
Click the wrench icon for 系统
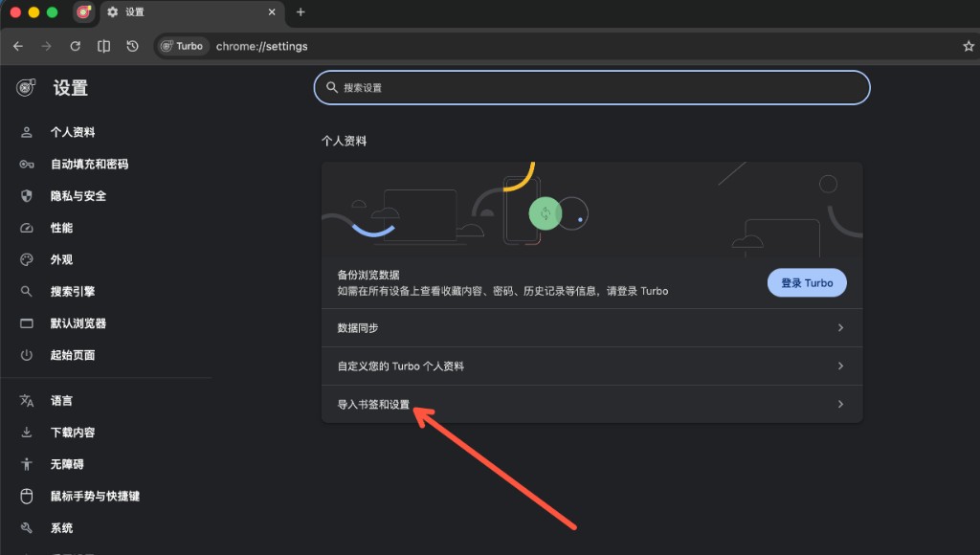coord(26,527)
